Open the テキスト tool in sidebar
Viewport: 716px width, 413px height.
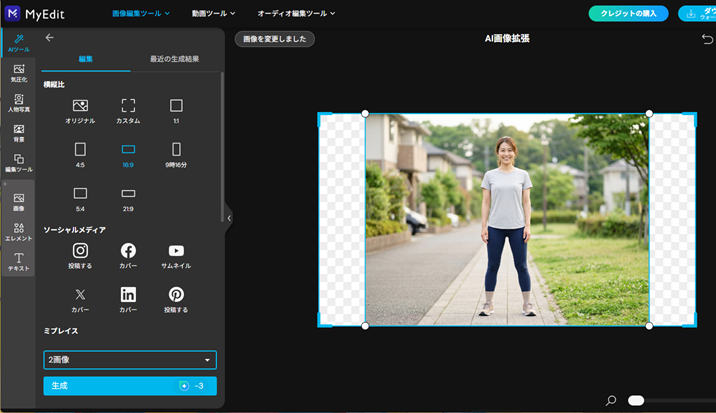[19, 262]
